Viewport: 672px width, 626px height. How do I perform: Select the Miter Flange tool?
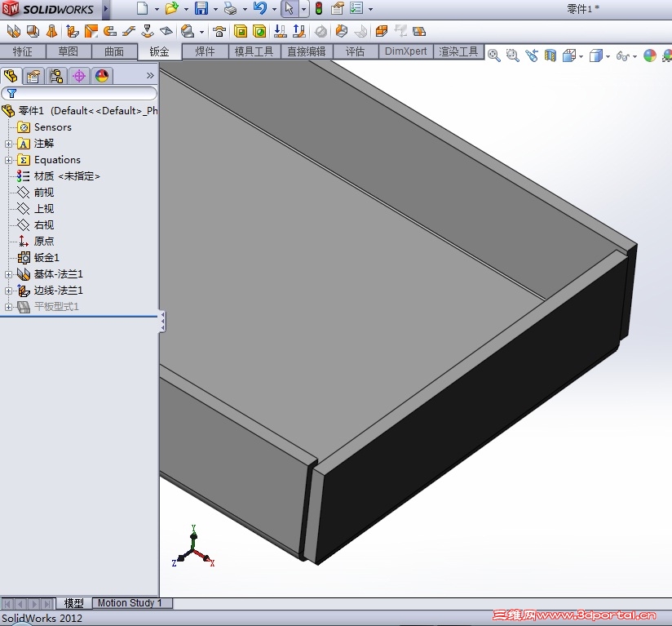(x=91, y=31)
